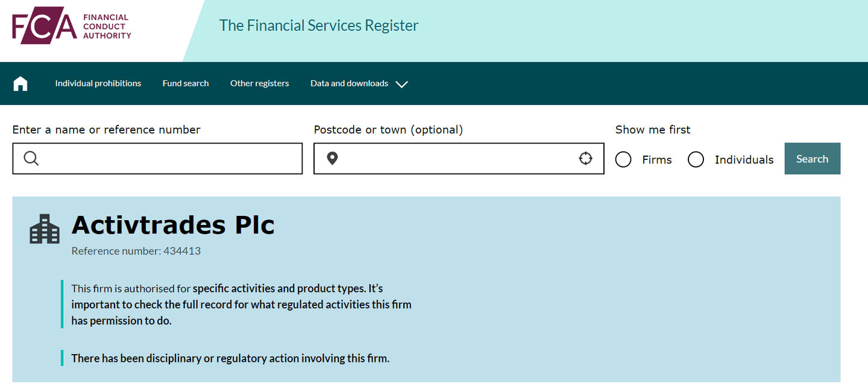Click the Search button

click(x=812, y=158)
